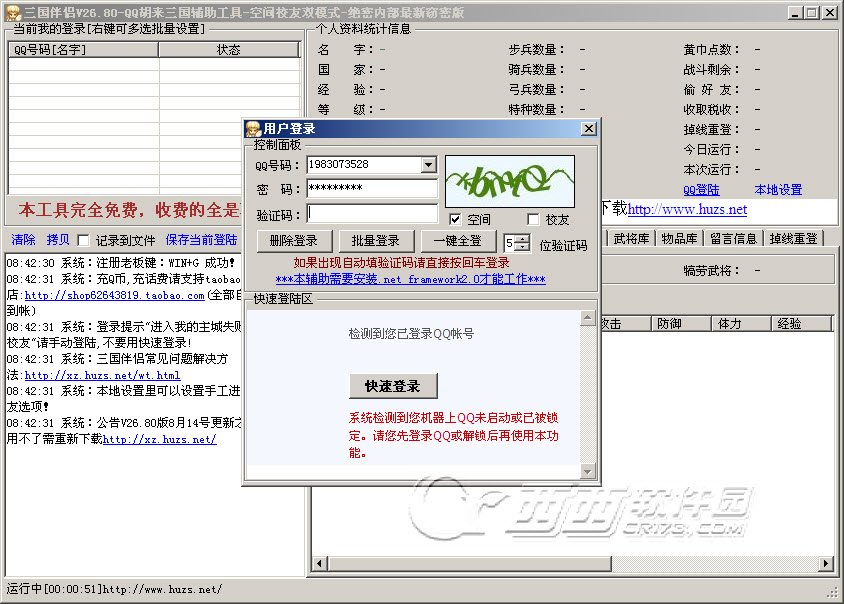This screenshot has width=844, height=604.
Task: Toggle 记录到文件 checkbox
Action: 83,240
